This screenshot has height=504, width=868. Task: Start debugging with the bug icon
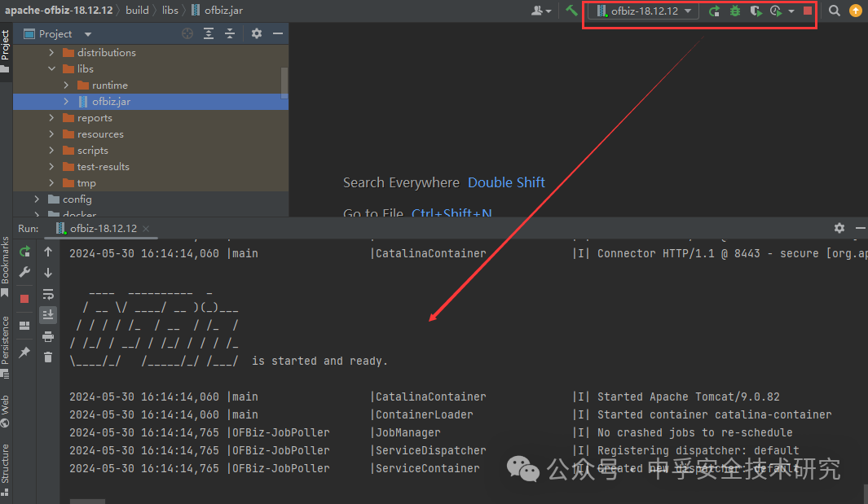coord(735,11)
